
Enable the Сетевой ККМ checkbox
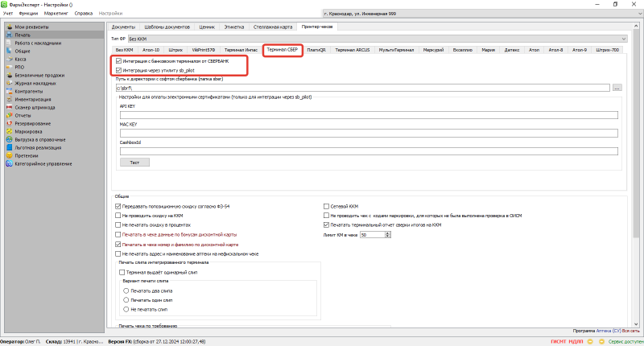[325, 206]
